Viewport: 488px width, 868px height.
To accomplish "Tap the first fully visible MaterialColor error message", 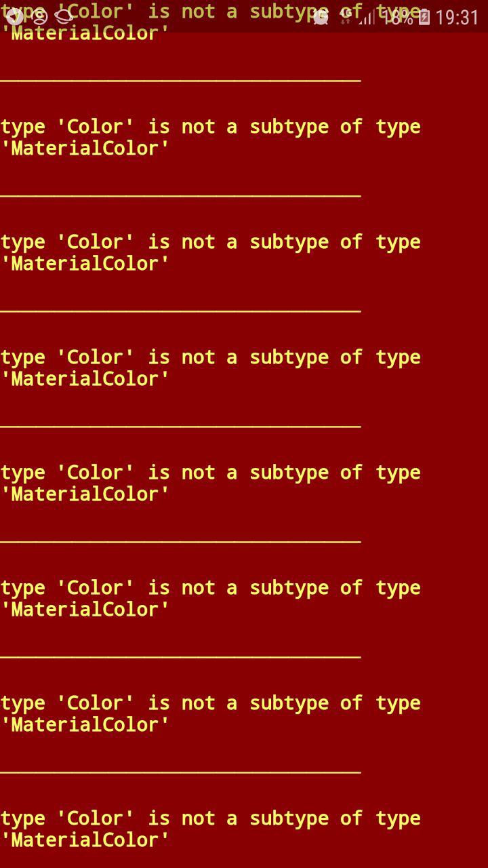I will pyautogui.click(x=210, y=137).
